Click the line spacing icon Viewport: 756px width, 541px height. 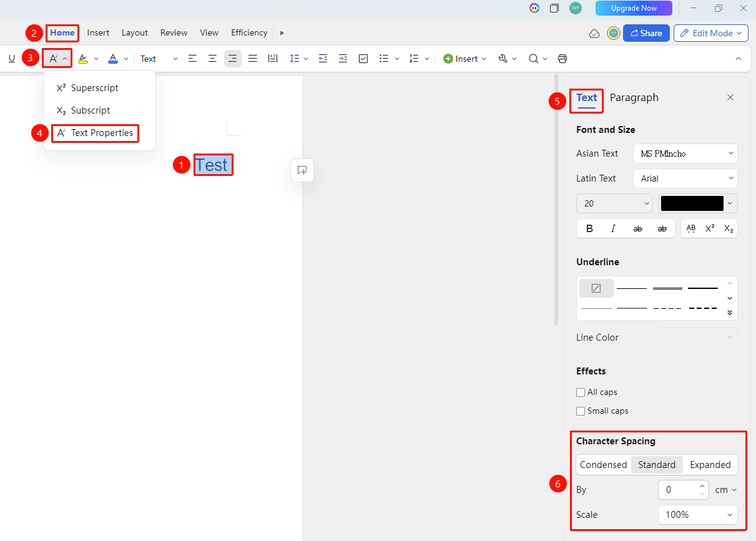(x=295, y=59)
